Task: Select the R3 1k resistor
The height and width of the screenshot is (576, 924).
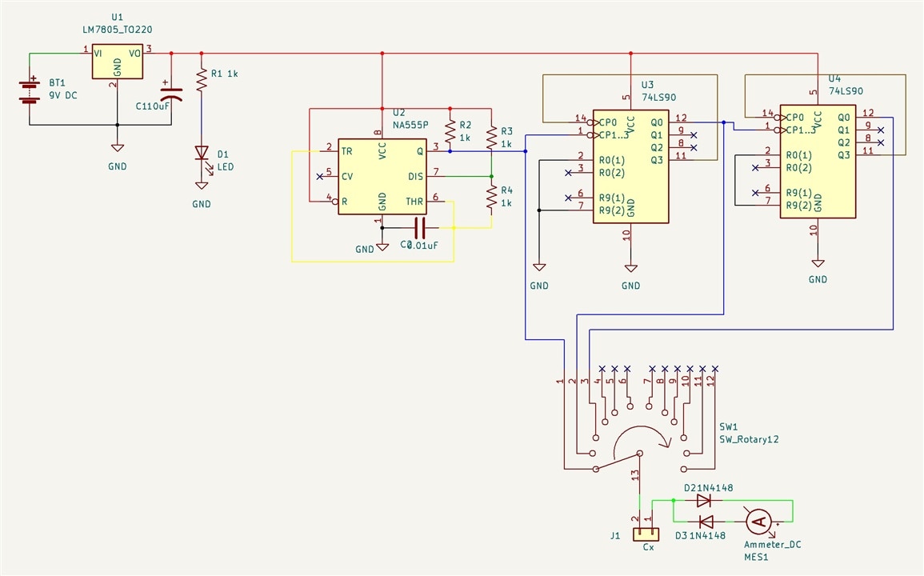Action: point(491,136)
